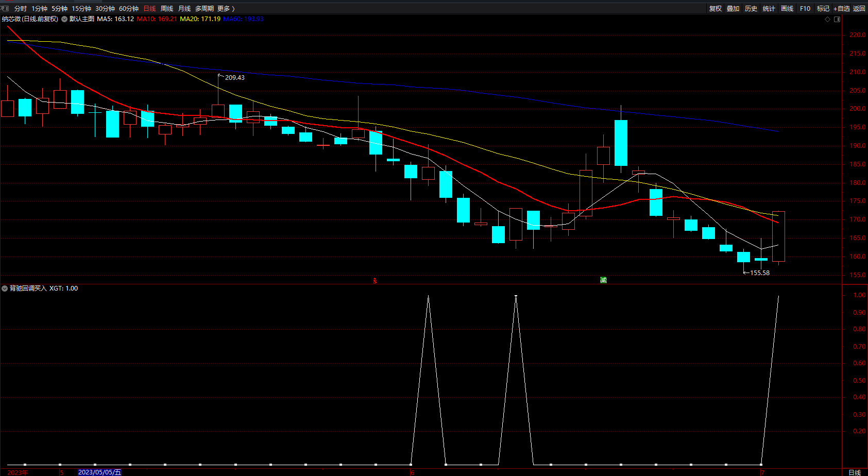The width and height of the screenshot is (868, 476).
Task: Activate the 画线 drawing tool button
Action: click(x=787, y=9)
